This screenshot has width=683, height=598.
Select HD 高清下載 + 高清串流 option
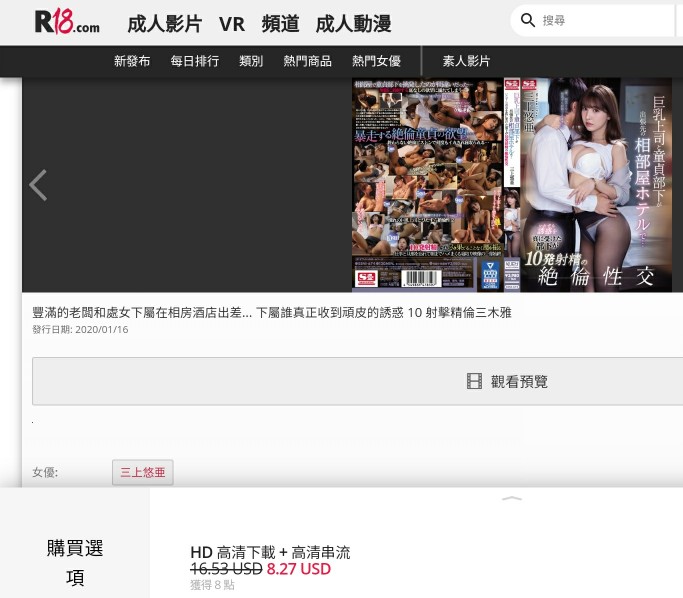pyautogui.click(x=270, y=552)
